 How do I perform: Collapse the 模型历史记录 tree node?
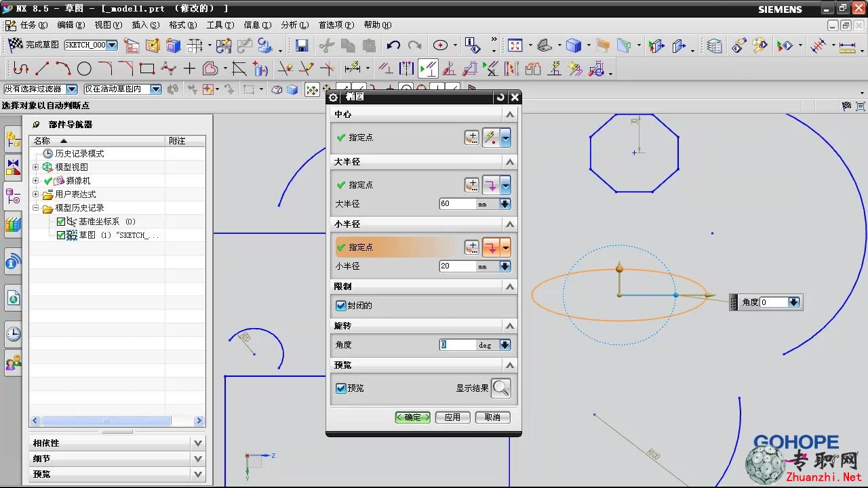point(36,208)
